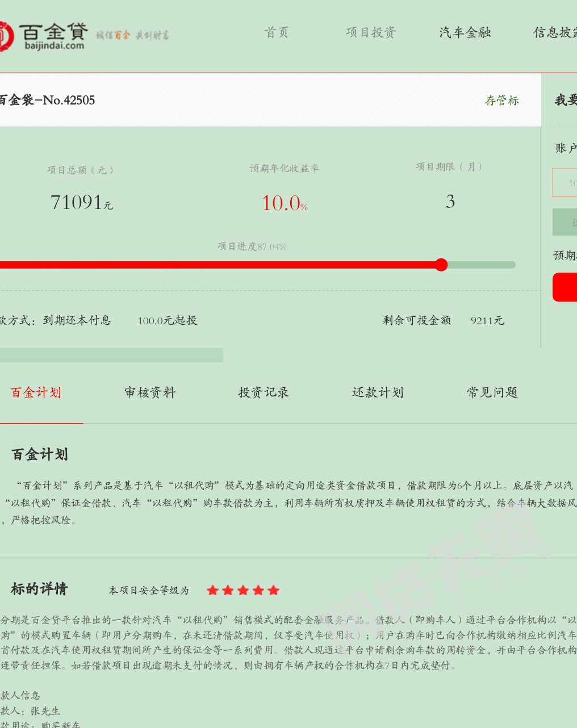Click the 项目总额（元） label

(x=81, y=170)
